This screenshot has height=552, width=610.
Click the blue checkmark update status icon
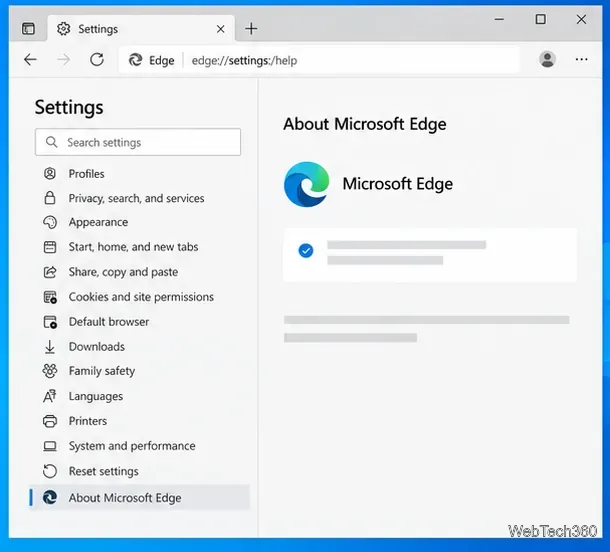coord(306,251)
